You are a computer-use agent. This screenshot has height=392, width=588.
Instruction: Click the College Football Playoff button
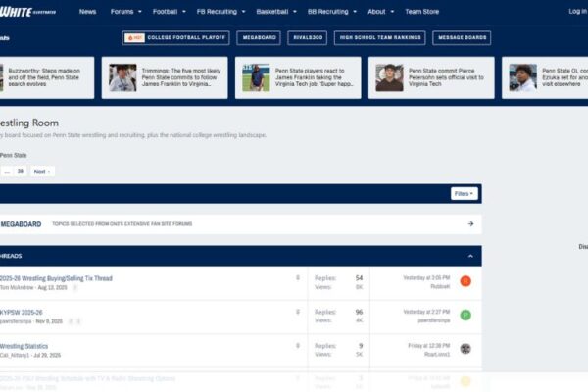(x=175, y=38)
